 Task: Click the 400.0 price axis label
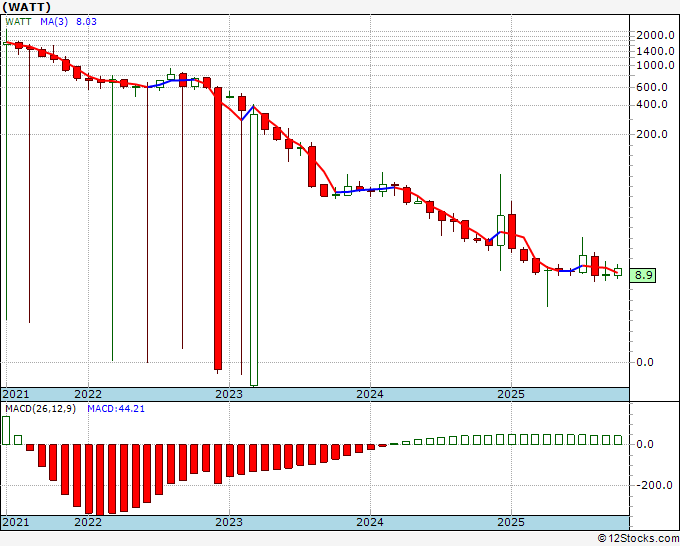[652, 104]
